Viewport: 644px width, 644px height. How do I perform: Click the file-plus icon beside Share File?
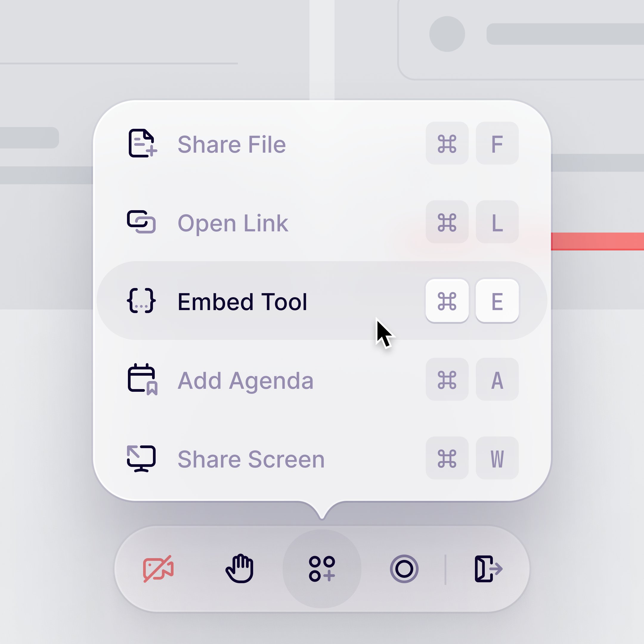[x=142, y=143]
